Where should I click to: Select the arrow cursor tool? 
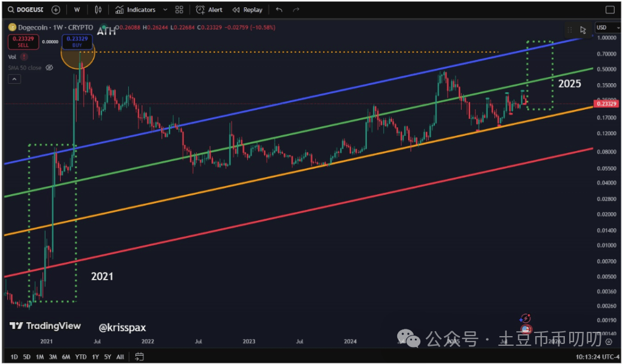583,30
